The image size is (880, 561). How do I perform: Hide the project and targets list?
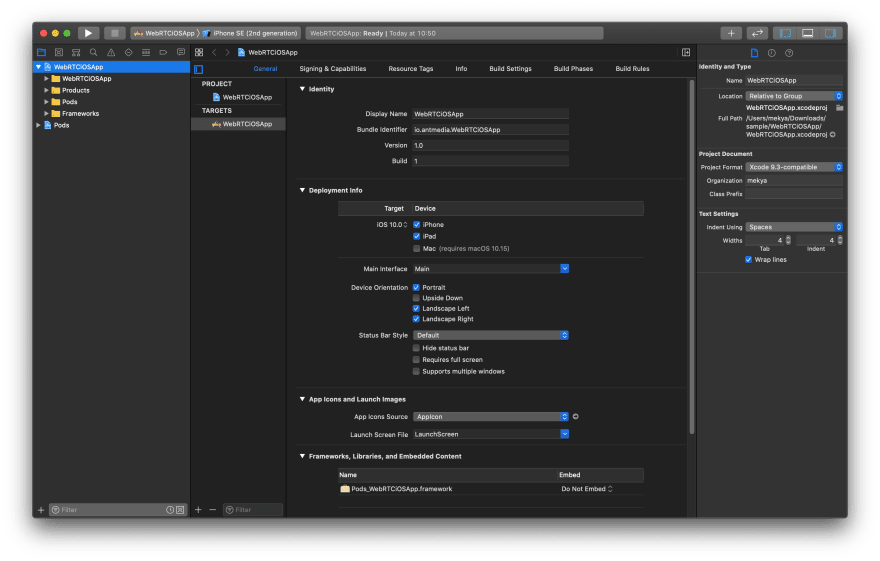pyautogui.click(x=199, y=69)
